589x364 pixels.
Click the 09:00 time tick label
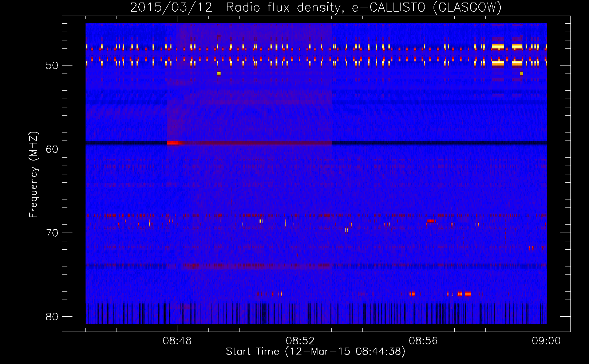pyautogui.click(x=546, y=341)
